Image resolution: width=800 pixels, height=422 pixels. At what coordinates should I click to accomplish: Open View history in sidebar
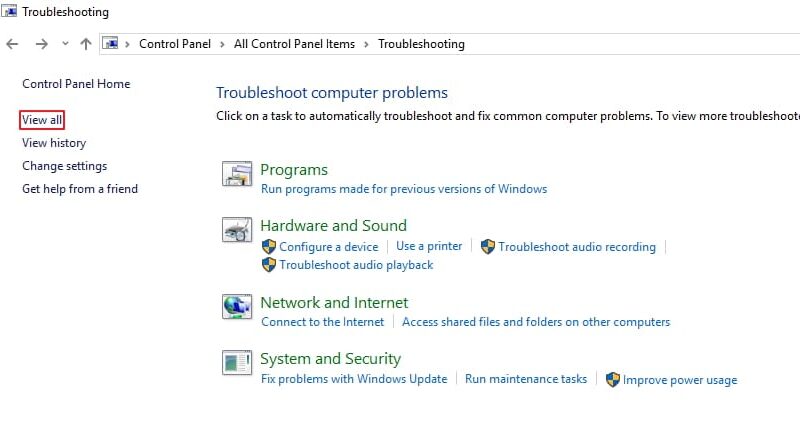54,143
